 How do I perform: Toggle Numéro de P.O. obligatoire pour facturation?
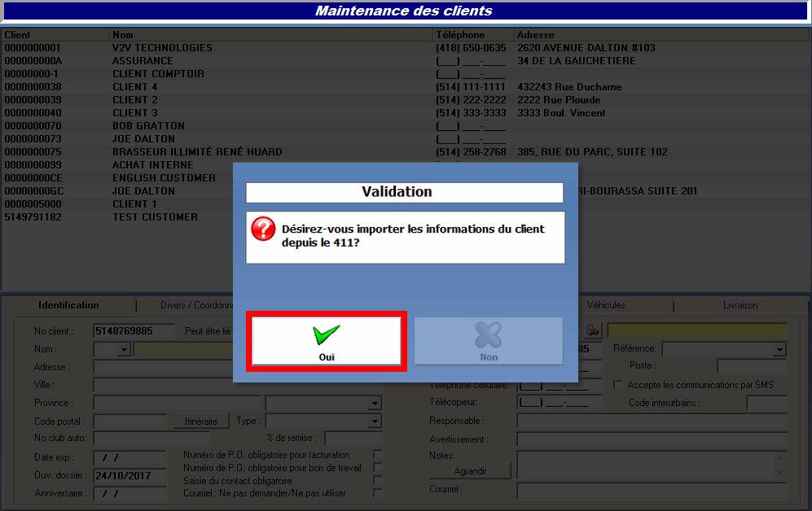click(378, 455)
